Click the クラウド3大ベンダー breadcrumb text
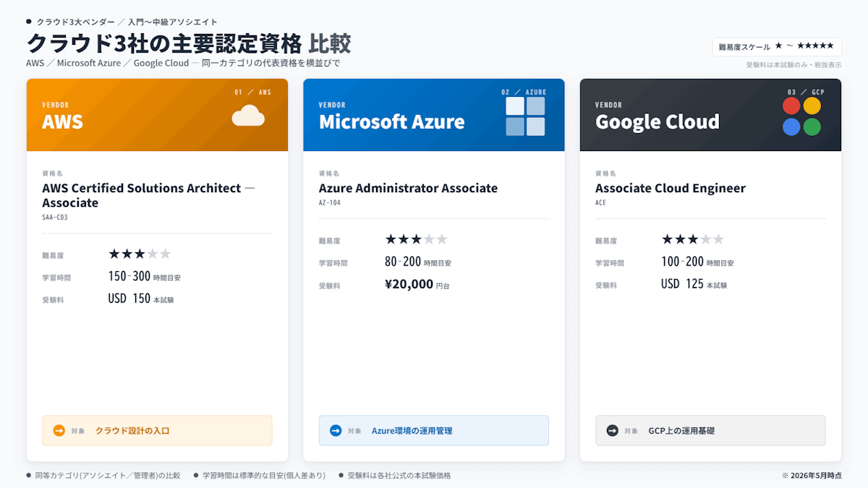Viewport: 868px width, 488px height. click(75, 22)
